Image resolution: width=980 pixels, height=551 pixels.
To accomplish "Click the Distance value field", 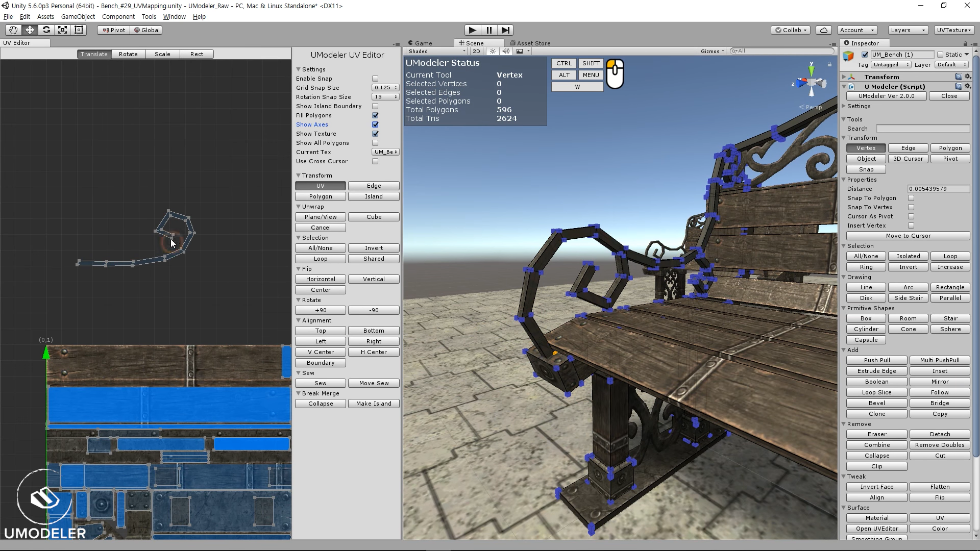I will tap(939, 189).
